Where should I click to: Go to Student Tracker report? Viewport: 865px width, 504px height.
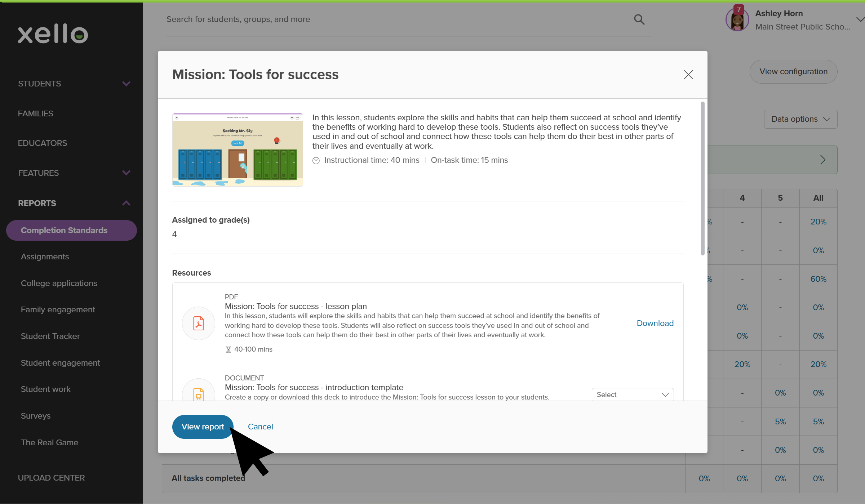pos(50,336)
